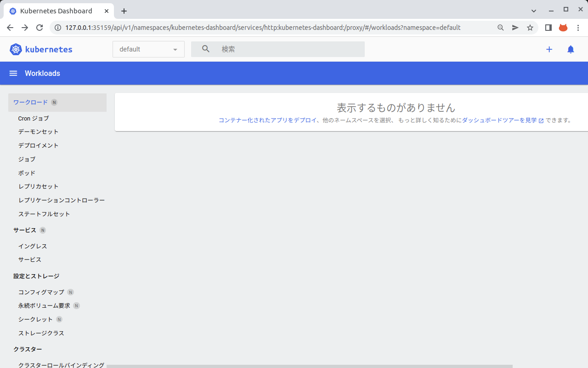
Task: Reload the page with the refresh icon
Action: (x=39, y=28)
